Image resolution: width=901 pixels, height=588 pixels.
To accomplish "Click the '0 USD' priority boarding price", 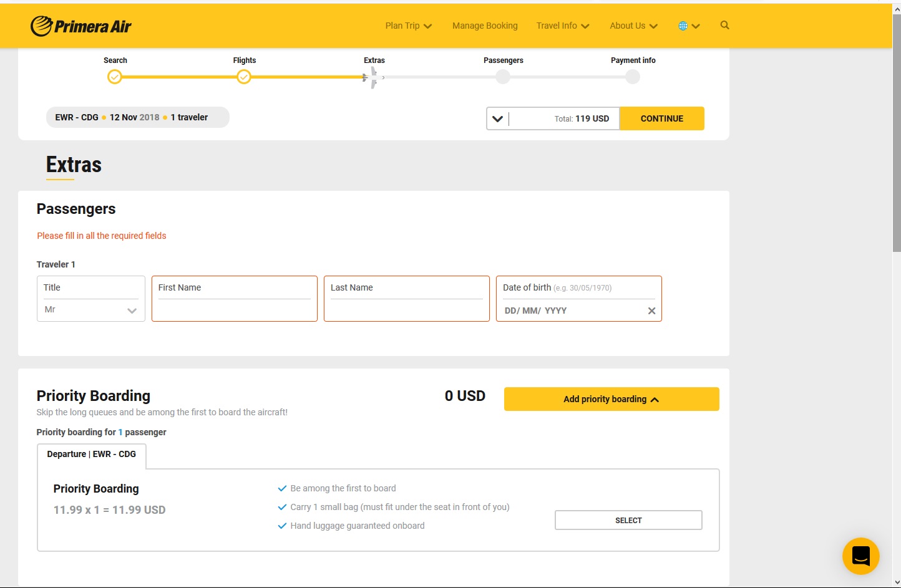I will [x=465, y=396].
